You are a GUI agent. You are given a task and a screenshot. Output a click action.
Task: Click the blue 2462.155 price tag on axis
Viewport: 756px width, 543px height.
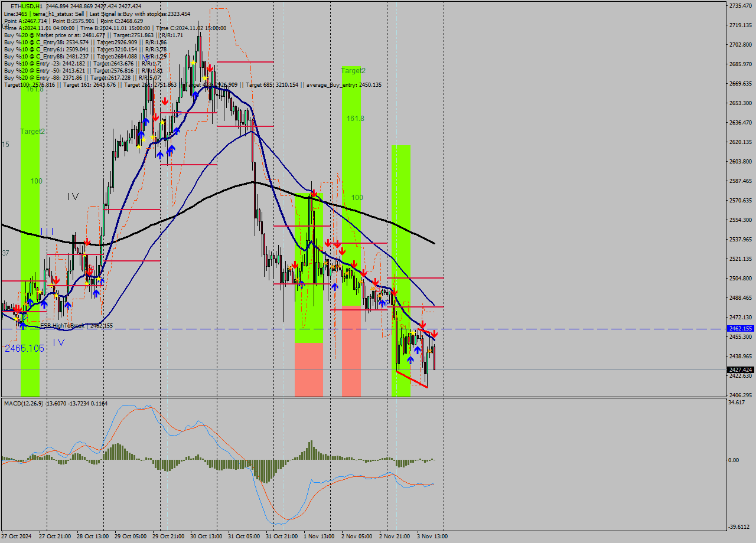pyautogui.click(x=741, y=329)
